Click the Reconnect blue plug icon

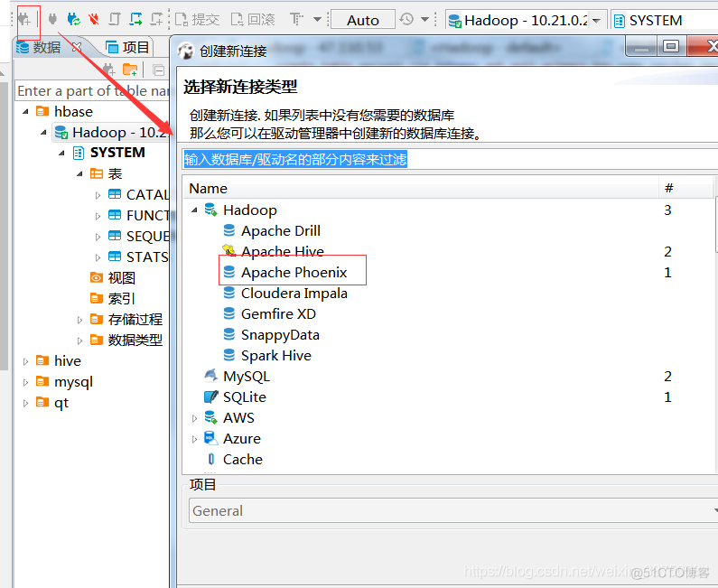tap(73, 19)
